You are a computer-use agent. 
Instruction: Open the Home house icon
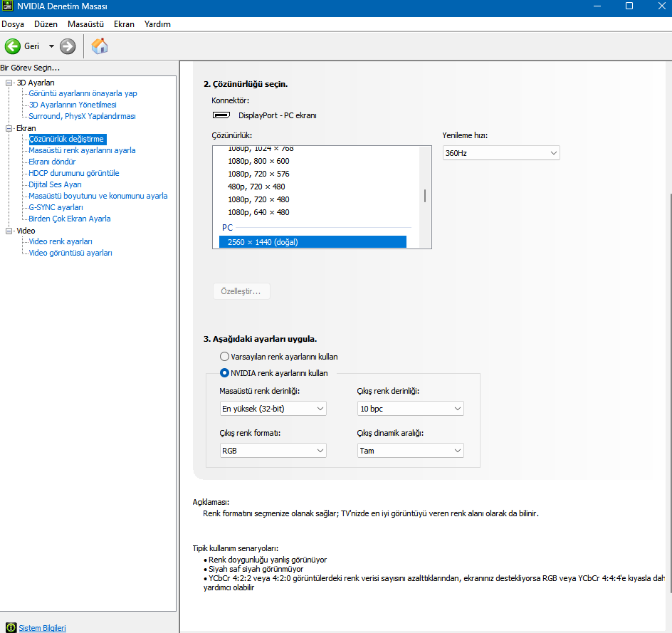pos(100,46)
